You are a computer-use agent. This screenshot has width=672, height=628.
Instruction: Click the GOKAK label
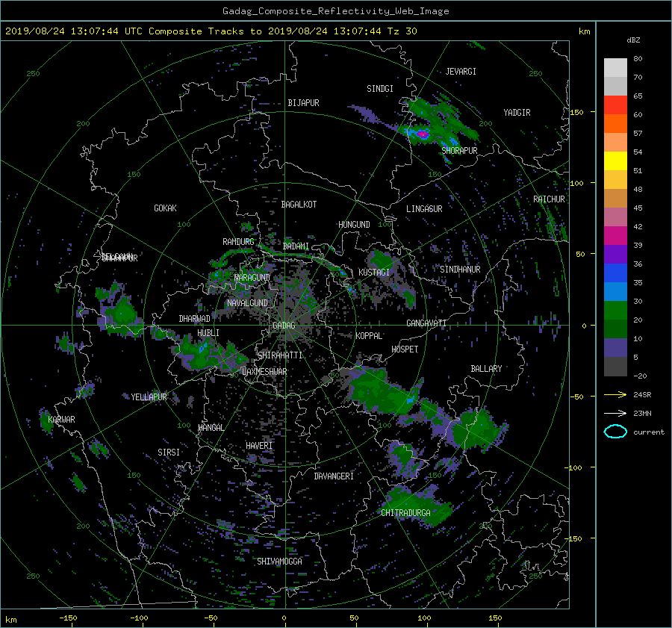coord(166,208)
